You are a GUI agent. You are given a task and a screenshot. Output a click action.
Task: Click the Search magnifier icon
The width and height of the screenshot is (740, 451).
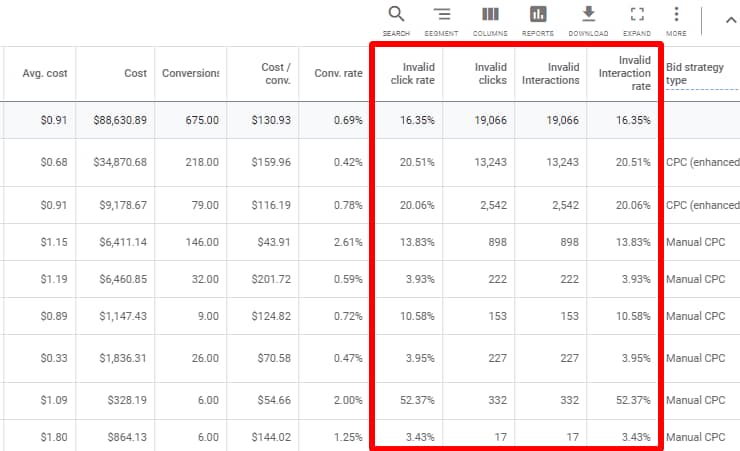tap(396, 15)
